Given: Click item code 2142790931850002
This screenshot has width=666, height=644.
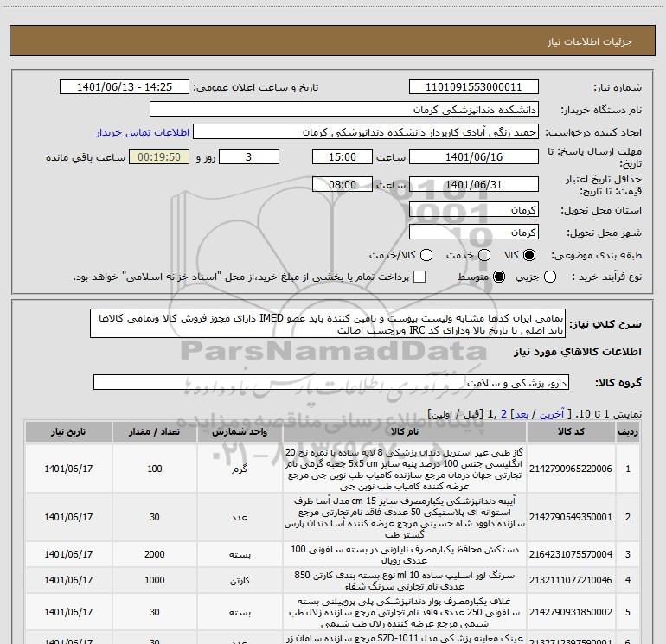Looking at the screenshot, I should (571, 612).
